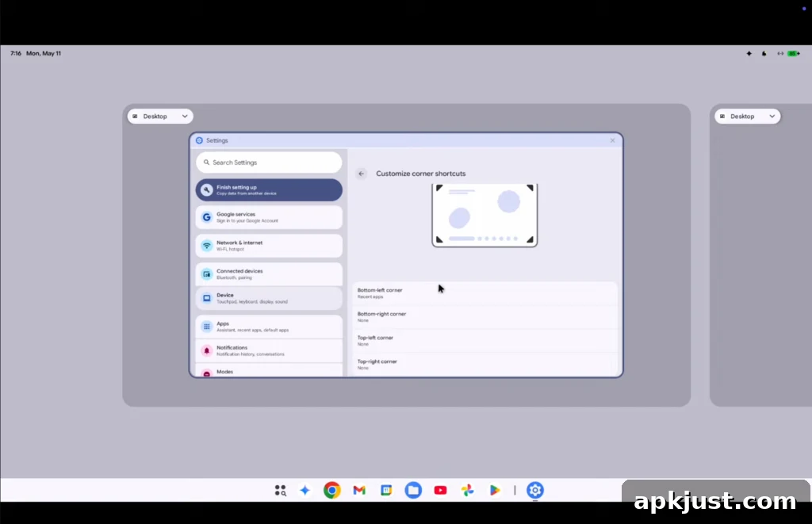Open Google Photos from the taskbar
This screenshot has height=524, width=812.
468,491
